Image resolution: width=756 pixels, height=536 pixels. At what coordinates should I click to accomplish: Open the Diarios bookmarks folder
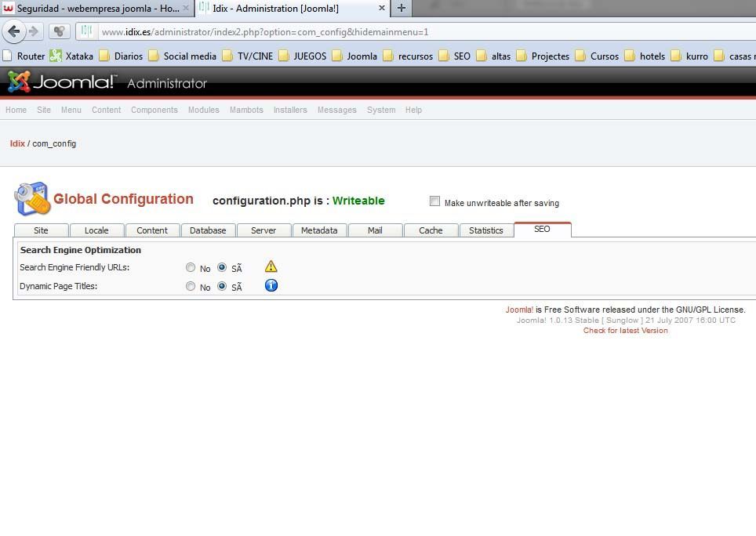click(x=121, y=56)
